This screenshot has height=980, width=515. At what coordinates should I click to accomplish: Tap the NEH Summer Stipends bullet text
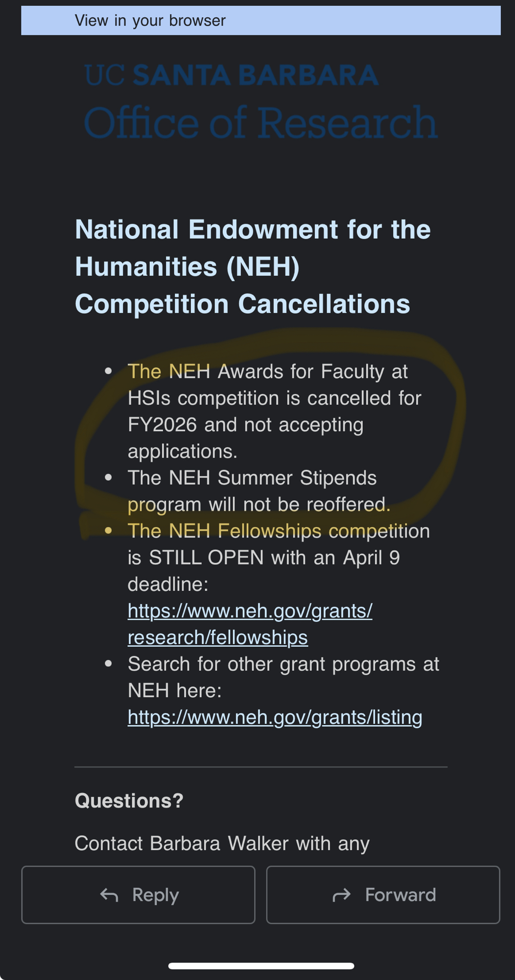click(x=258, y=491)
